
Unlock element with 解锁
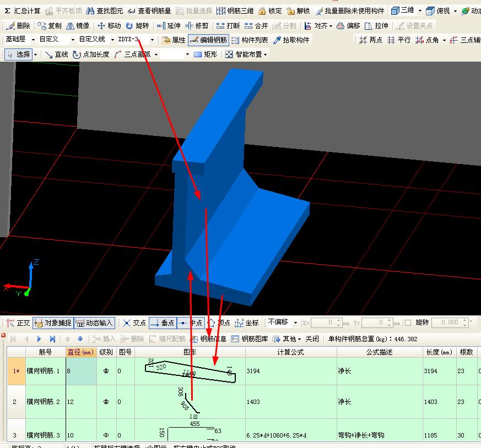coord(298,11)
